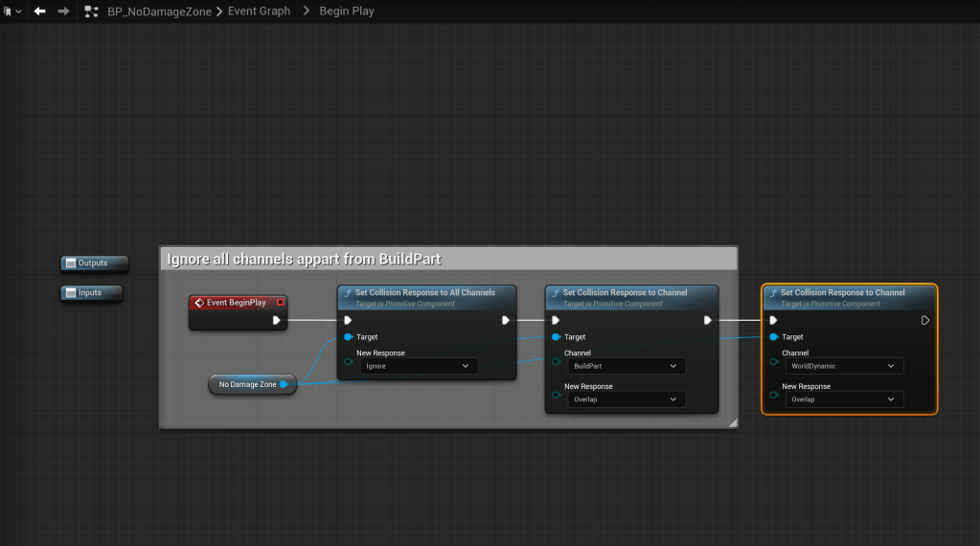Open the BuildPart Channel dropdown

pyautogui.click(x=625, y=366)
